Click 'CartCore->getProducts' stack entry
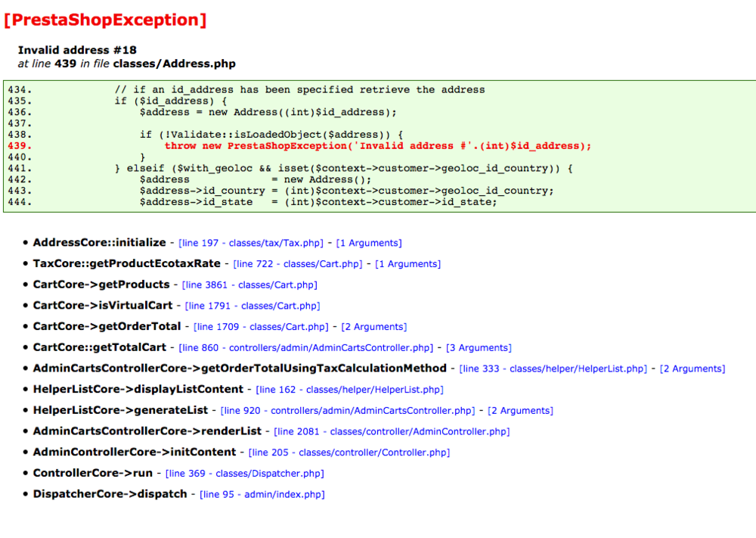This screenshot has height=538, width=756. coord(101,285)
